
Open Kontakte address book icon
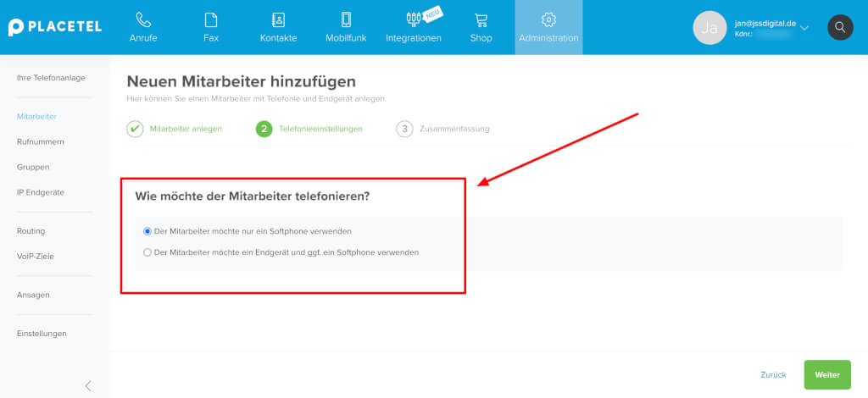(278, 20)
